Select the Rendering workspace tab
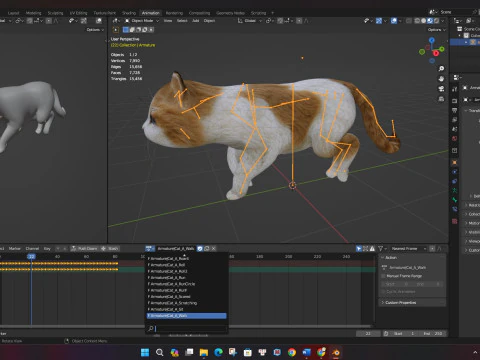Viewport: 480px width, 360px height. click(x=174, y=13)
